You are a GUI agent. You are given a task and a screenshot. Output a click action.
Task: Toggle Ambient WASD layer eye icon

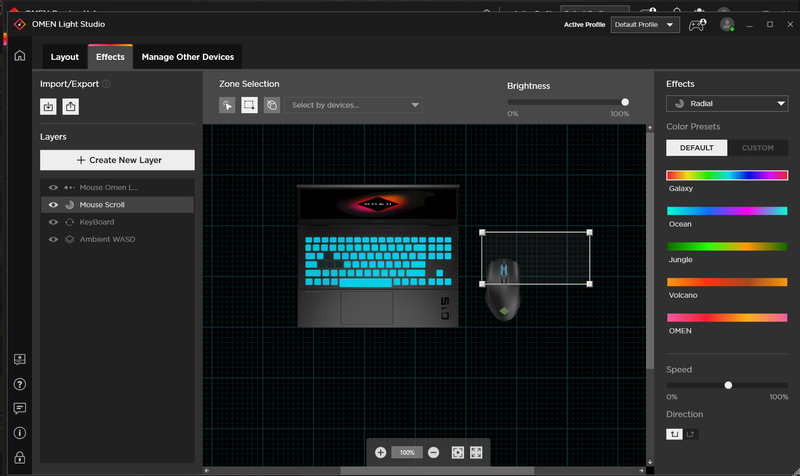coord(53,240)
